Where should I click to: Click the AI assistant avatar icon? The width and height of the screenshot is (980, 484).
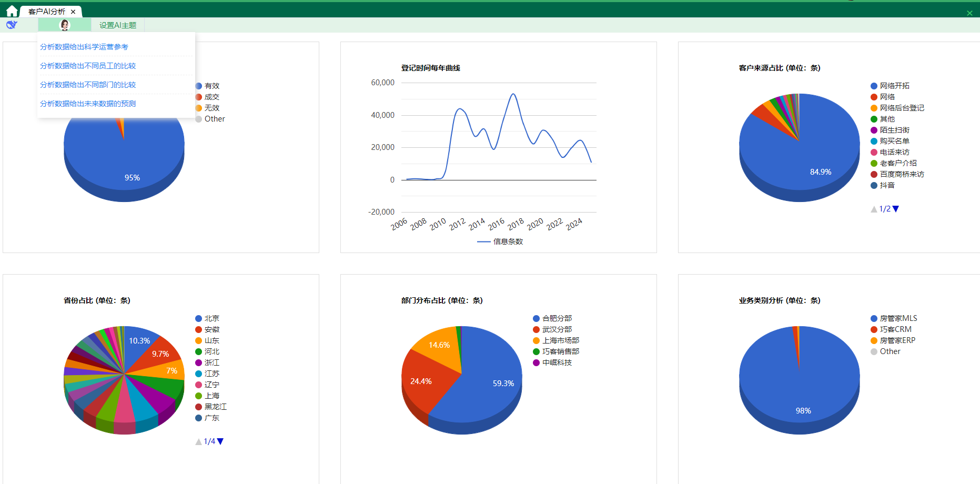coord(65,25)
